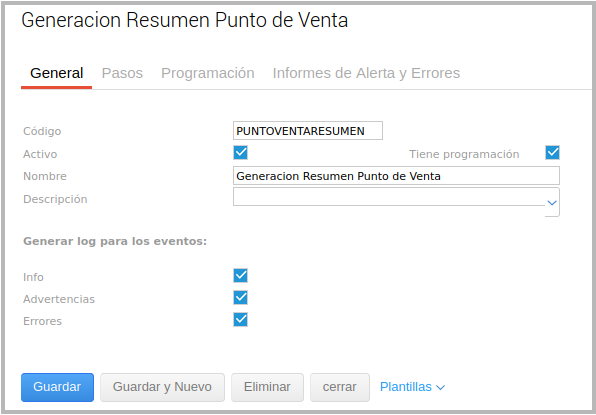
Task: Switch to the Pasos tab
Action: (122, 73)
